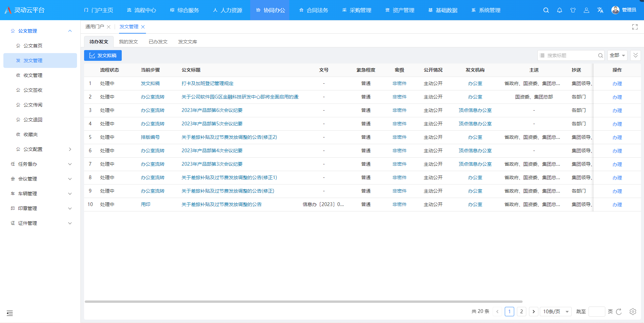
Task: Open the user profile icon in header
Action: point(586,10)
